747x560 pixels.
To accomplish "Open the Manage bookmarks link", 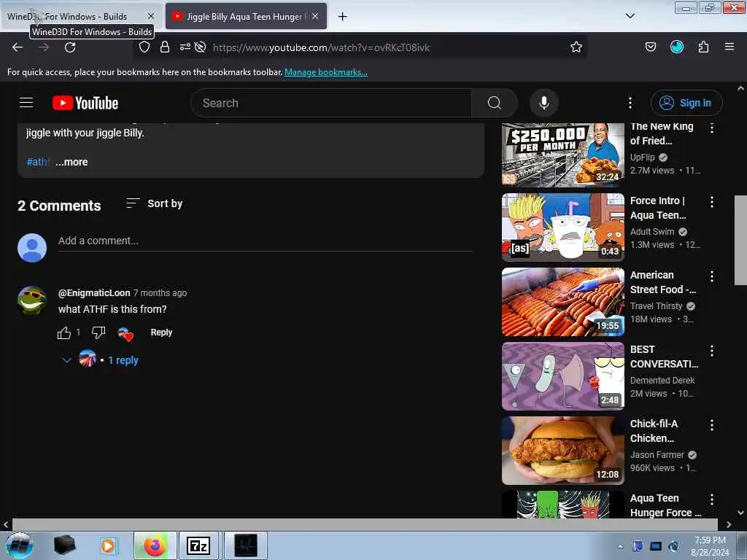I will pos(326,72).
